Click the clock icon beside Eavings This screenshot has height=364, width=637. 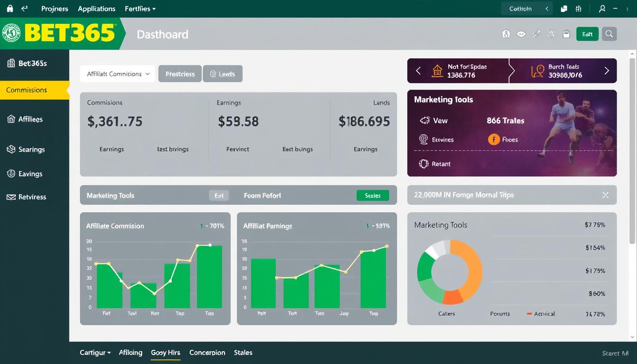11,173
